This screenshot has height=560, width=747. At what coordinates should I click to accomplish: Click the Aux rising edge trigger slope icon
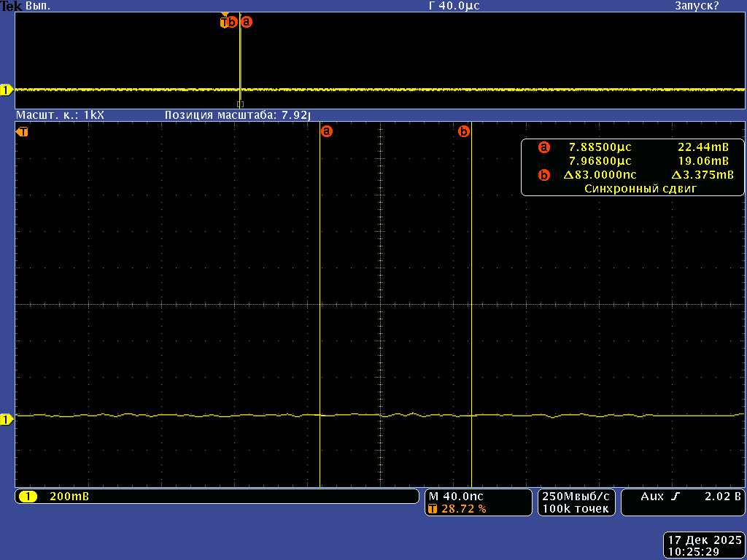point(675,497)
